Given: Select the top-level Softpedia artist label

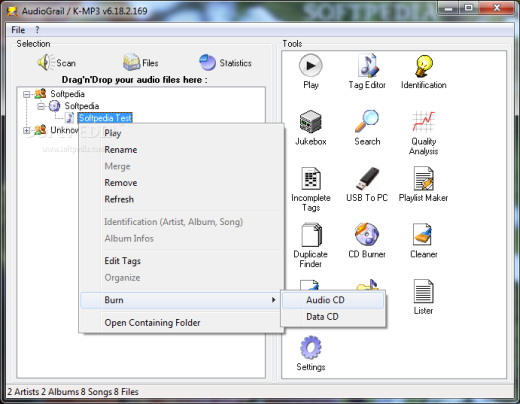Looking at the screenshot, I should 67,94.
